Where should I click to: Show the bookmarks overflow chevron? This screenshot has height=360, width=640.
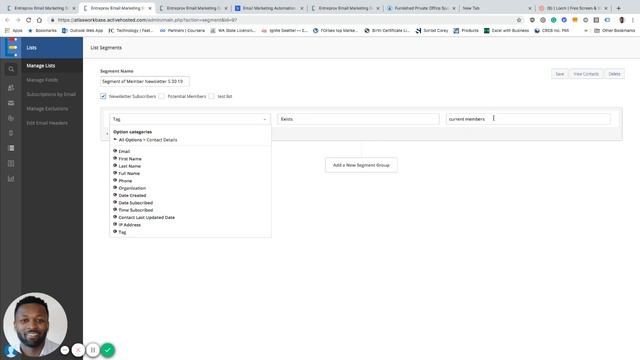click(586, 31)
